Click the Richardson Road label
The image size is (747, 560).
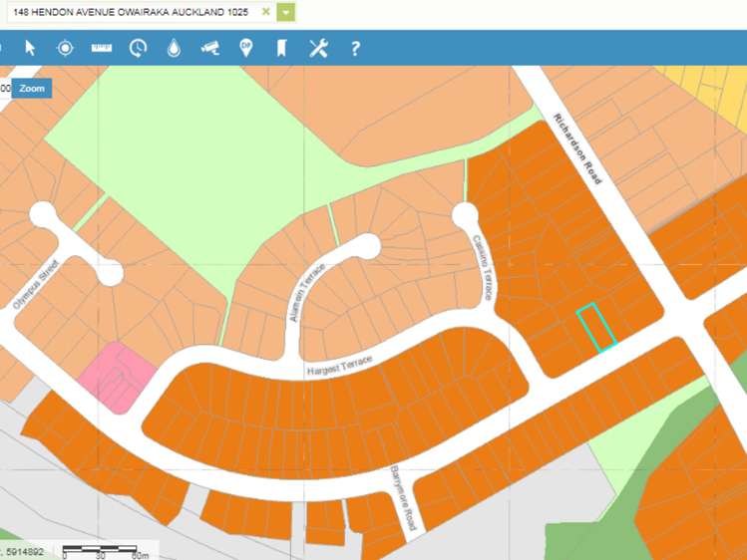578,149
